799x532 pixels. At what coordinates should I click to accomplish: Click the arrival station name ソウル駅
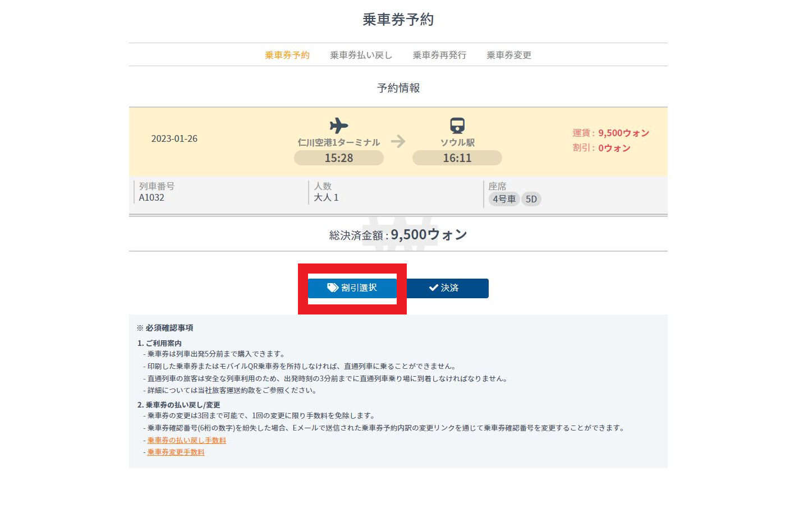tap(457, 142)
